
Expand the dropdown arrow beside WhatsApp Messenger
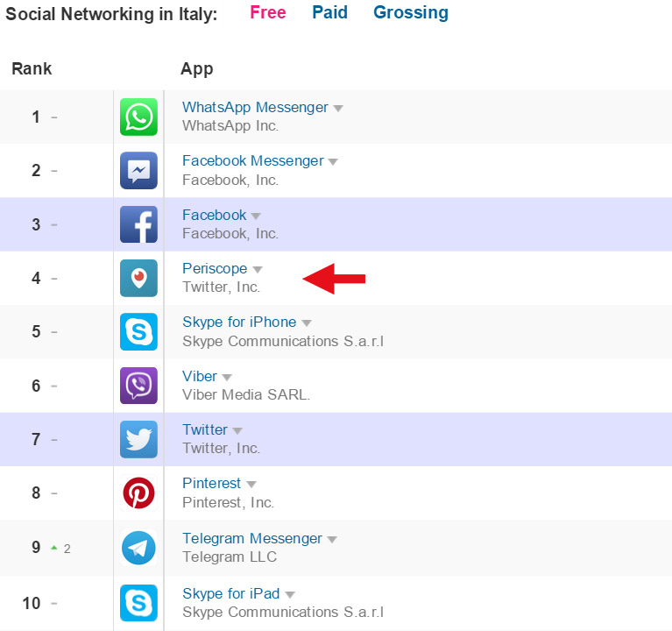click(x=338, y=109)
